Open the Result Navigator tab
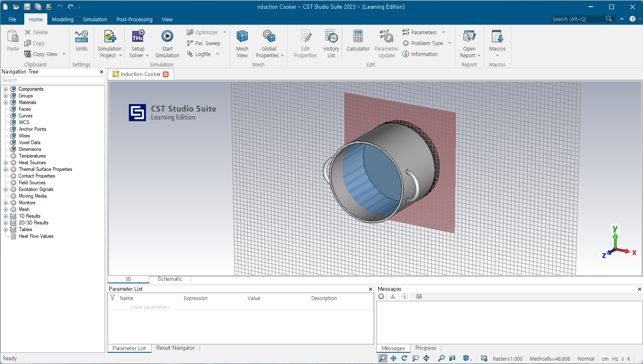 [175, 348]
